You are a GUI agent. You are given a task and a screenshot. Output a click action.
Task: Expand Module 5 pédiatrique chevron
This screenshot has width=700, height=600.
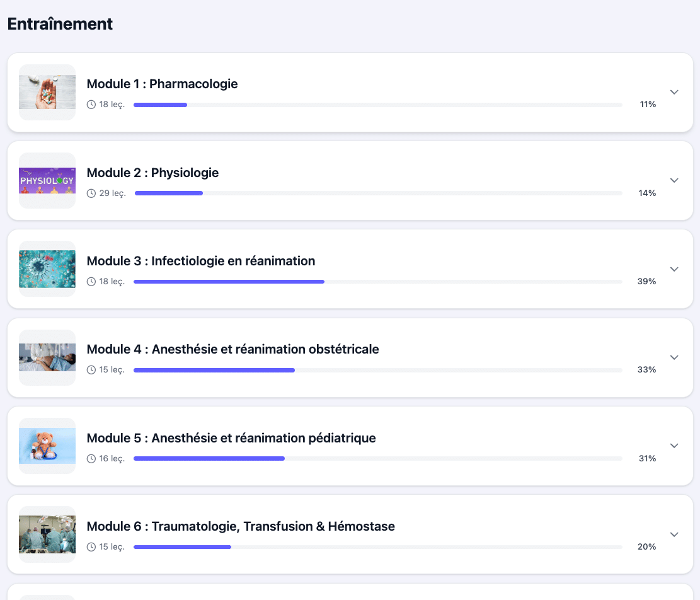click(x=674, y=446)
